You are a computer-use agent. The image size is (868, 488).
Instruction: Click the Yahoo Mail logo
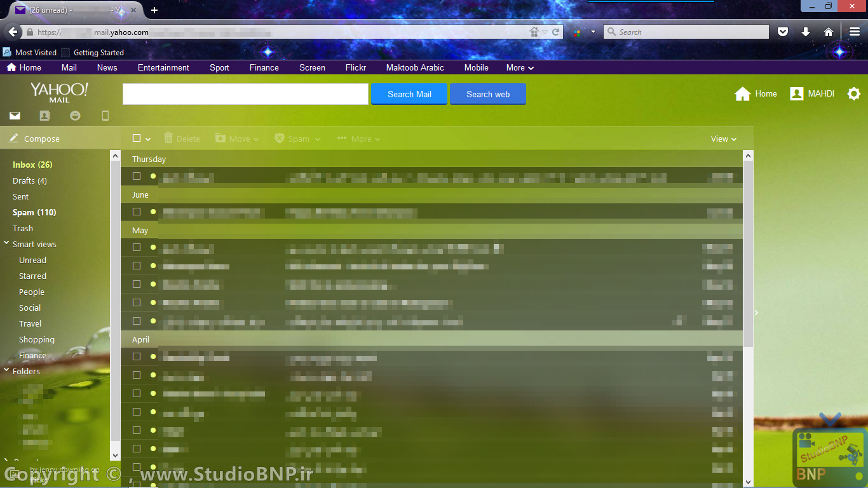(x=60, y=92)
